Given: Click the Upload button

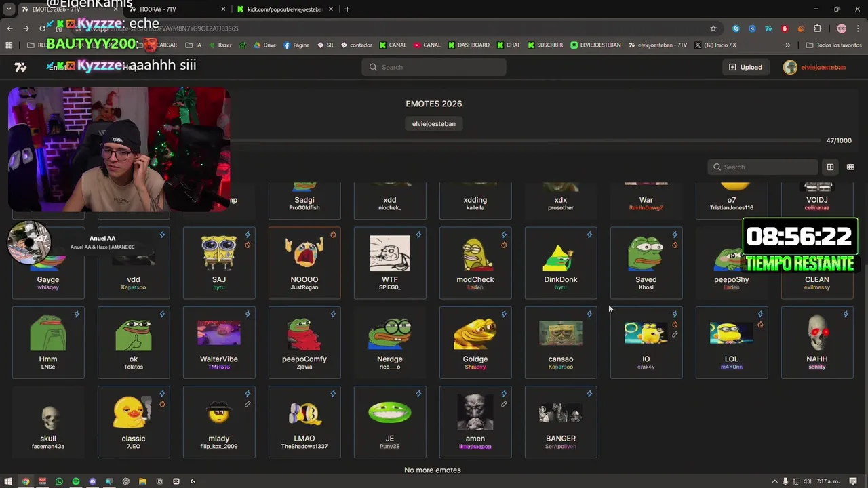Looking at the screenshot, I should (x=745, y=67).
